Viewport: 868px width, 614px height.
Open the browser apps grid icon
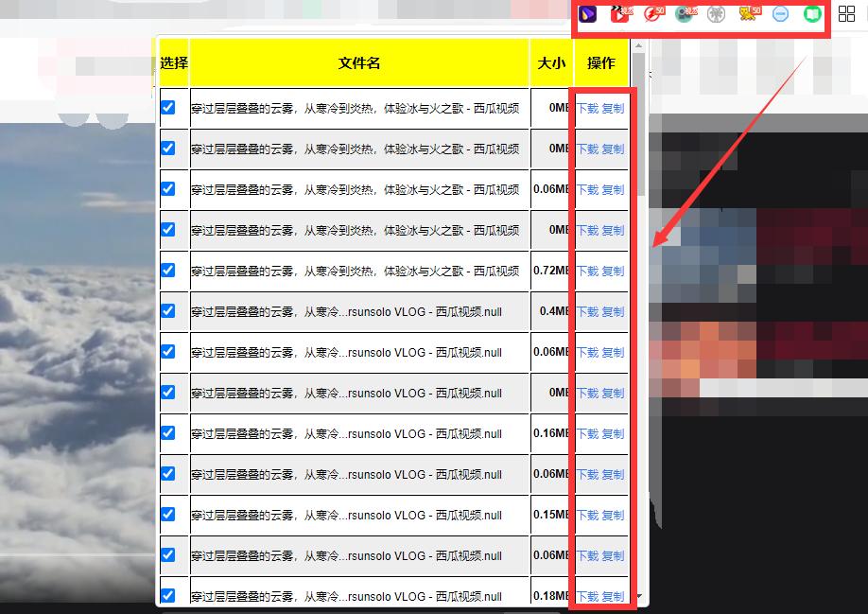point(846,14)
